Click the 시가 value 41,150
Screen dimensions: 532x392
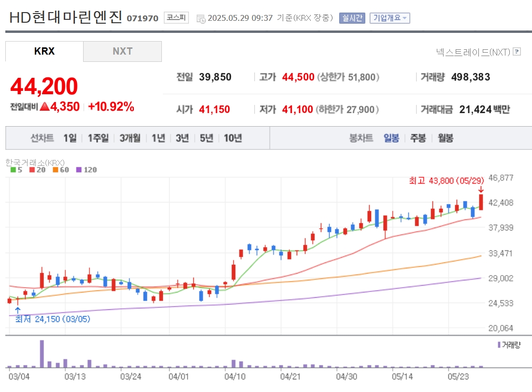pyautogui.click(x=215, y=110)
